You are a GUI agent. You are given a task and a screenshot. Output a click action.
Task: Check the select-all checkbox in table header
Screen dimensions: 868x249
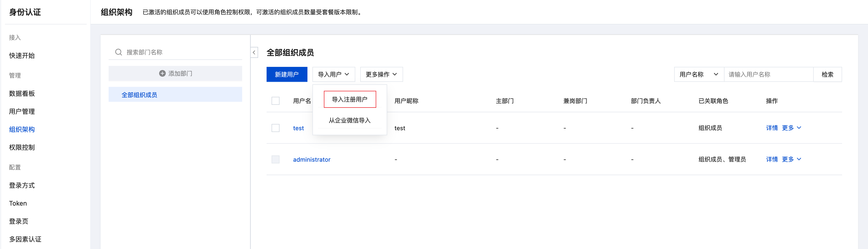coord(275,101)
